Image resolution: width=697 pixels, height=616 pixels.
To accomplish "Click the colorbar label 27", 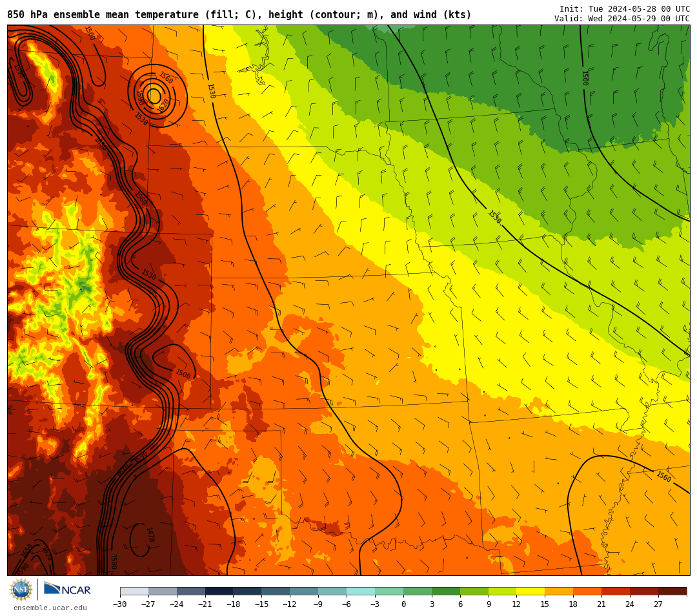I will pos(658,604).
